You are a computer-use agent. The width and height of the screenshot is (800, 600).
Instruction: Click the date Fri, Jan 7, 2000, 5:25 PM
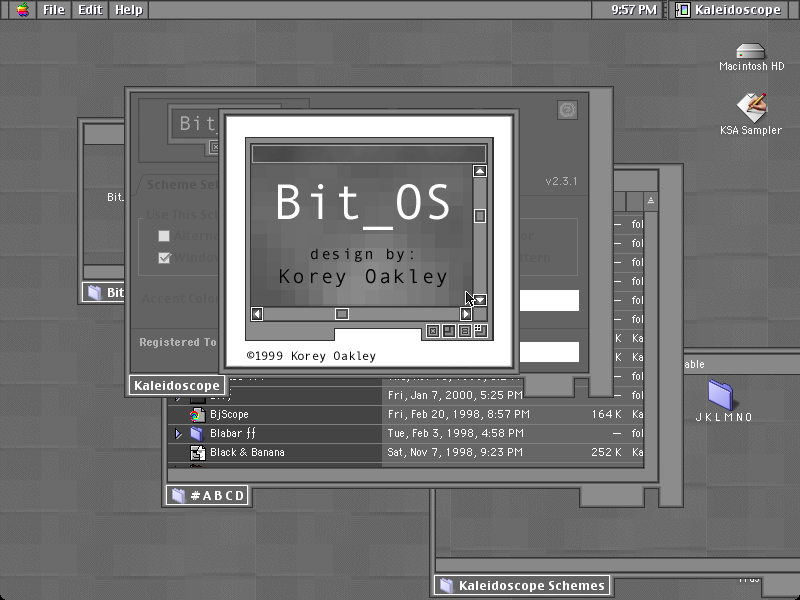coord(455,395)
